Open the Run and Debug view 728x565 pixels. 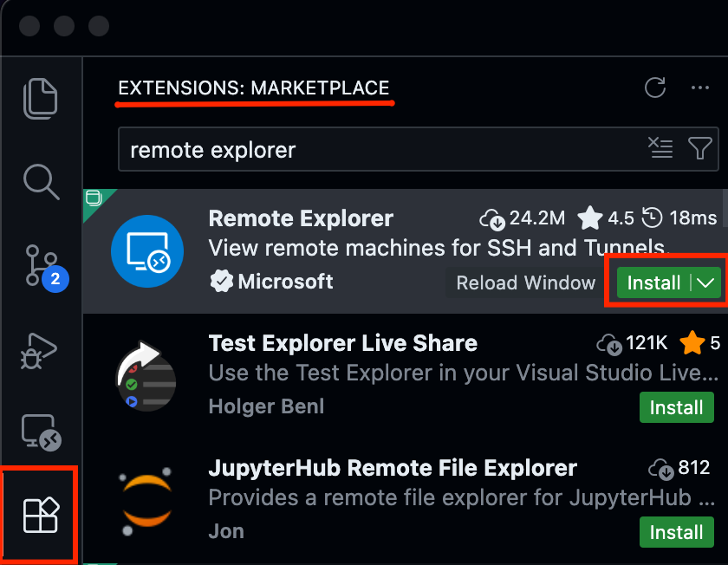tap(41, 351)
